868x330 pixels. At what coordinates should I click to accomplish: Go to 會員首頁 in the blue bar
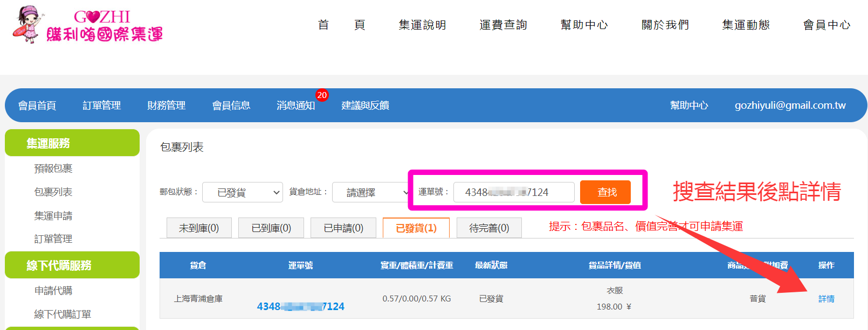coord(37,106)
